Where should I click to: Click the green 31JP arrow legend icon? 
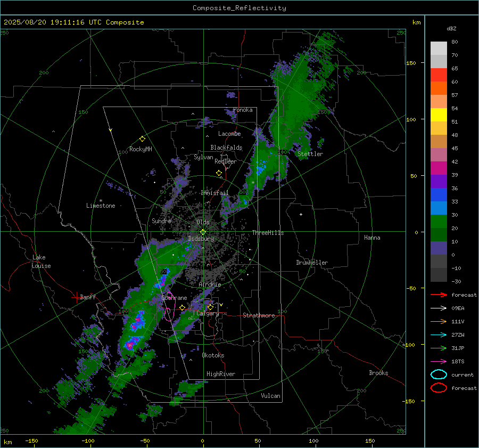tap(439, 348)
